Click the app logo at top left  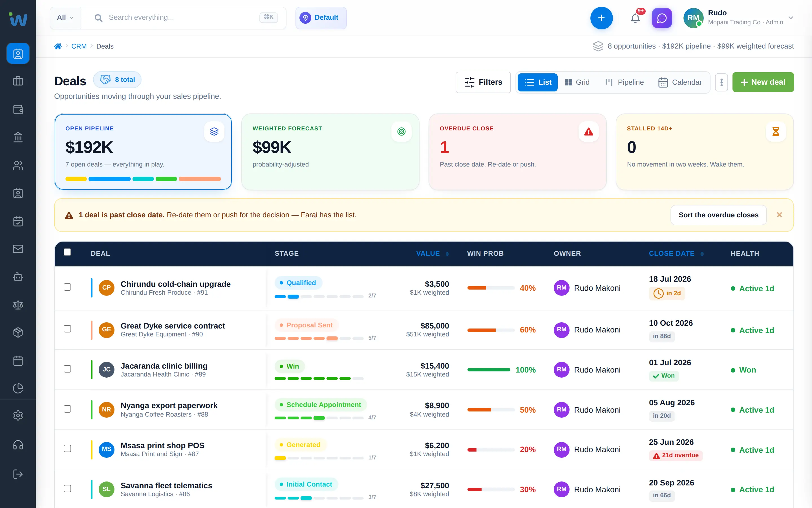coord(18,19)
